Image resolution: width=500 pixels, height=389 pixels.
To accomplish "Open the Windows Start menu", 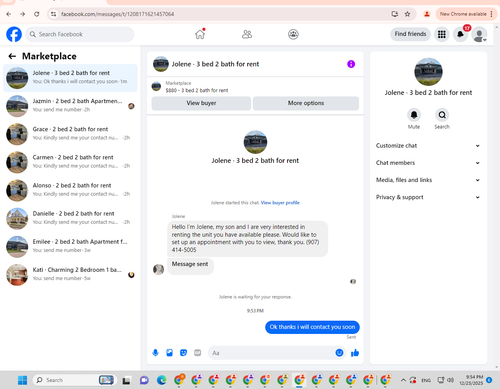I will coord(23,380).
